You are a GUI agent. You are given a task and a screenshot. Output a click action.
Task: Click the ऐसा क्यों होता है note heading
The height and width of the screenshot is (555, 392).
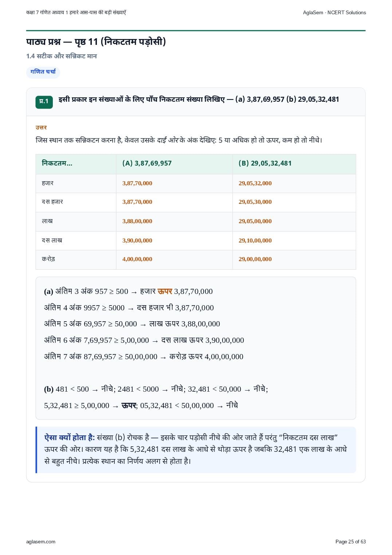click(70, 437)
